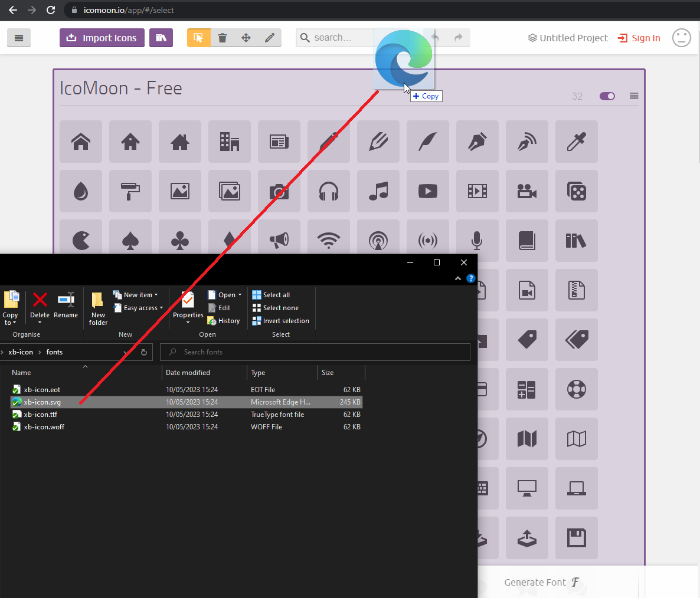
Task: Select the microphone icon
Action: (x=477, y=241)
